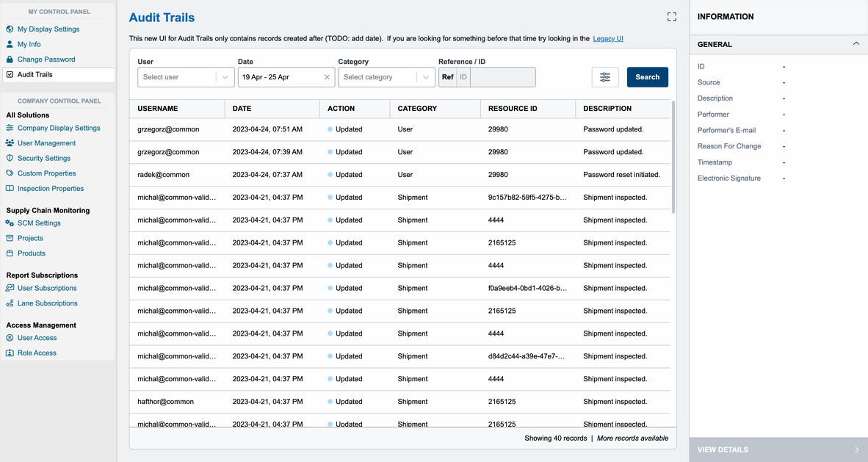Image resolution: width=868 pixels, height=462 pixels.
Task: Click the gears icon beside SCM Settings
Action: coord(10,223)
